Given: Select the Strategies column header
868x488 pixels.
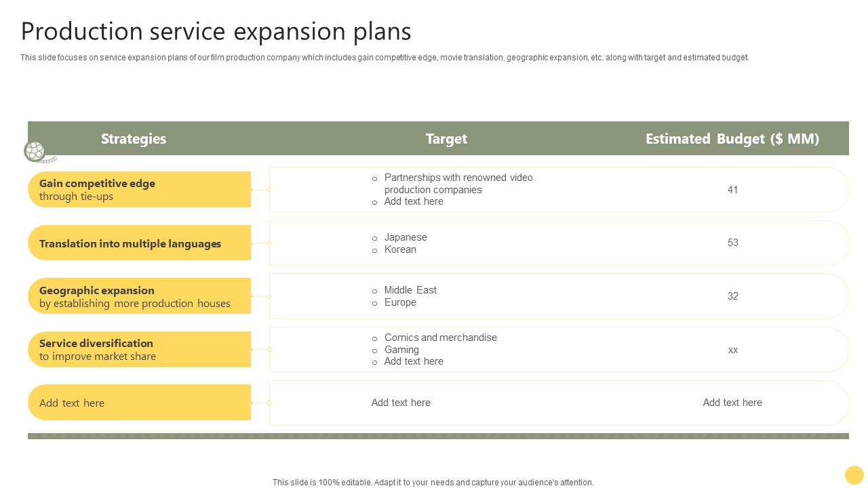Looking at the screenshot, I should (x=134, y=139).
